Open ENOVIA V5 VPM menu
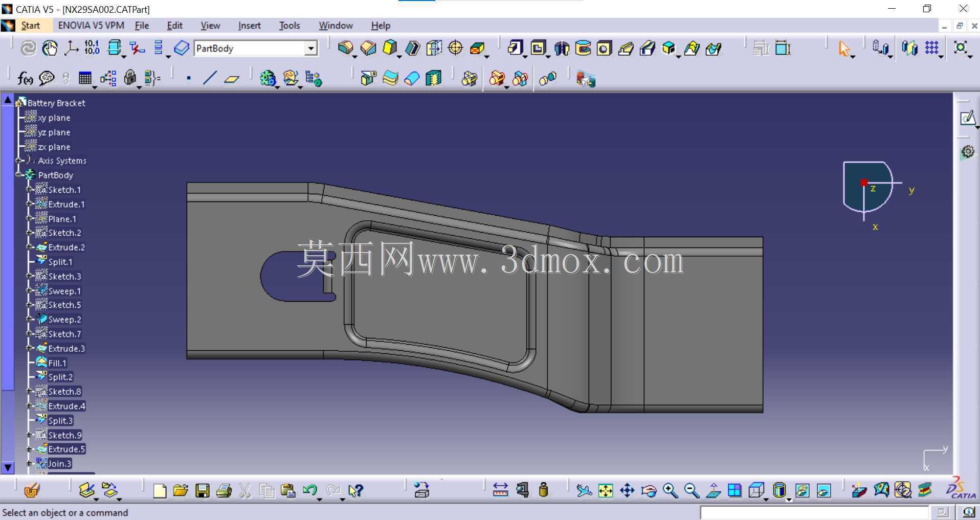This screenshot has height=520, width=980. pos(91,26)
